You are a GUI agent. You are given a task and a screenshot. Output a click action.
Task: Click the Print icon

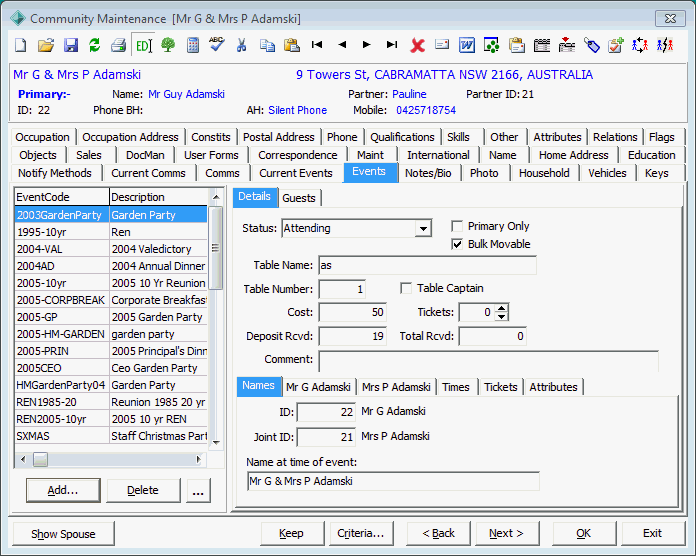119,45
